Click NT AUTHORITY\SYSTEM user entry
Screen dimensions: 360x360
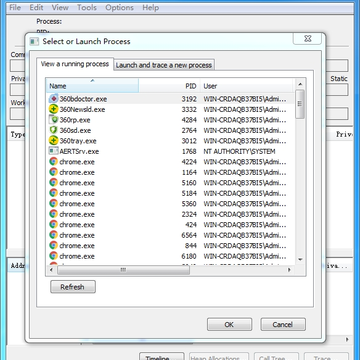click(239, 151)
